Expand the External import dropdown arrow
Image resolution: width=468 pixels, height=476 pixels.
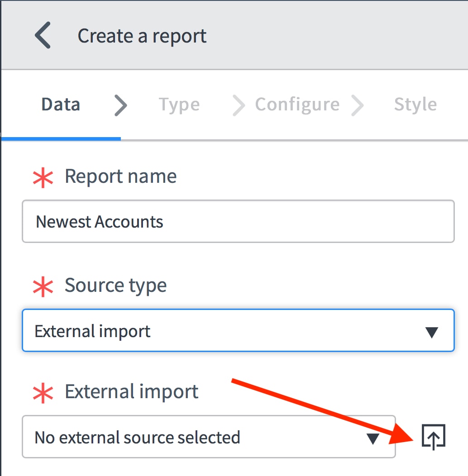click(372, 438)
